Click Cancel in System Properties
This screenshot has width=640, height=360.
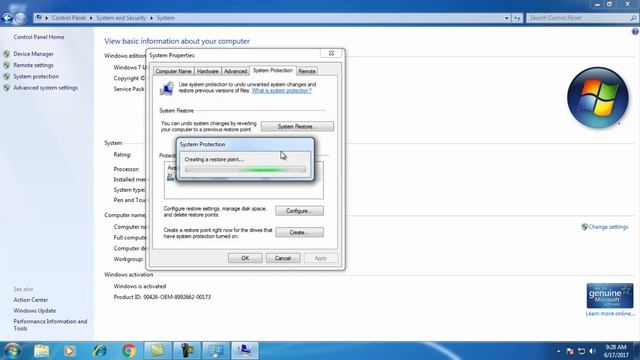click(x=283, y=258)
